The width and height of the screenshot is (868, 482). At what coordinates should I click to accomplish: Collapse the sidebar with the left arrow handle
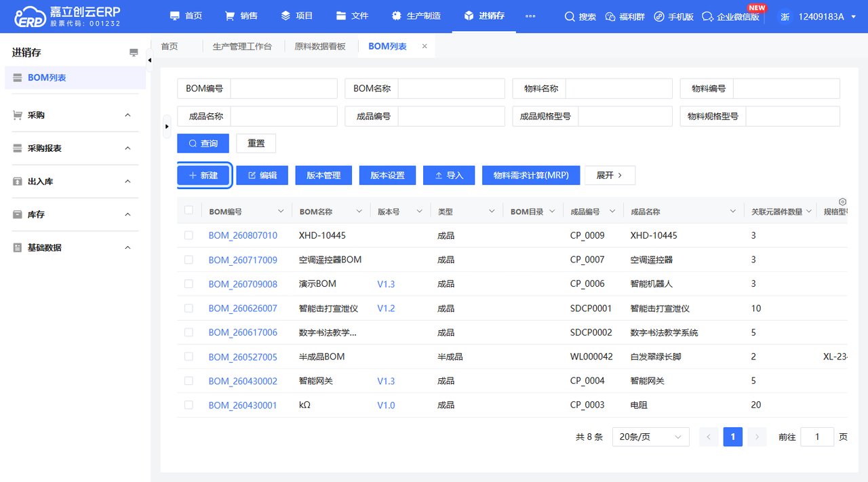coord(150,61)
